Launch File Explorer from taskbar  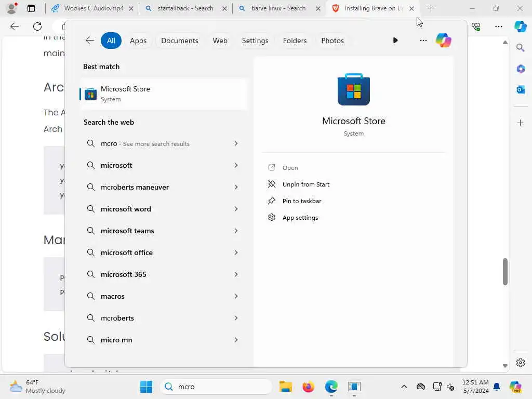285,387
